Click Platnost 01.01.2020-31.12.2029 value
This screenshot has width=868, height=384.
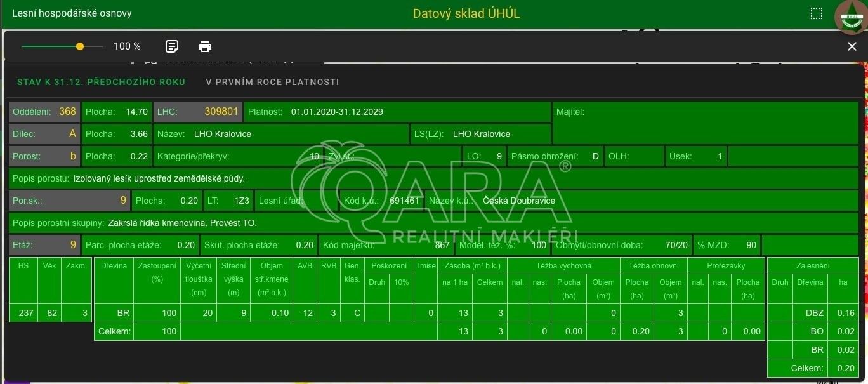click(337, 112)
